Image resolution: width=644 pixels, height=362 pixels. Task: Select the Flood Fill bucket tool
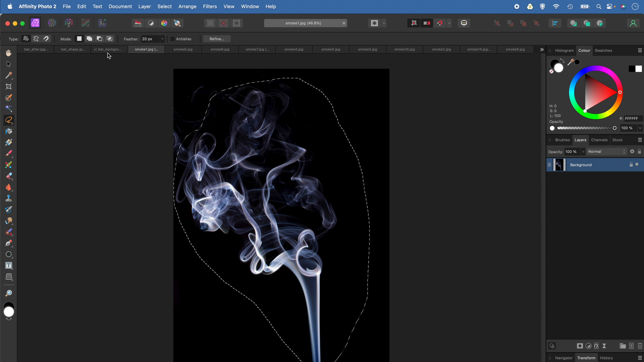coord(9,131)
